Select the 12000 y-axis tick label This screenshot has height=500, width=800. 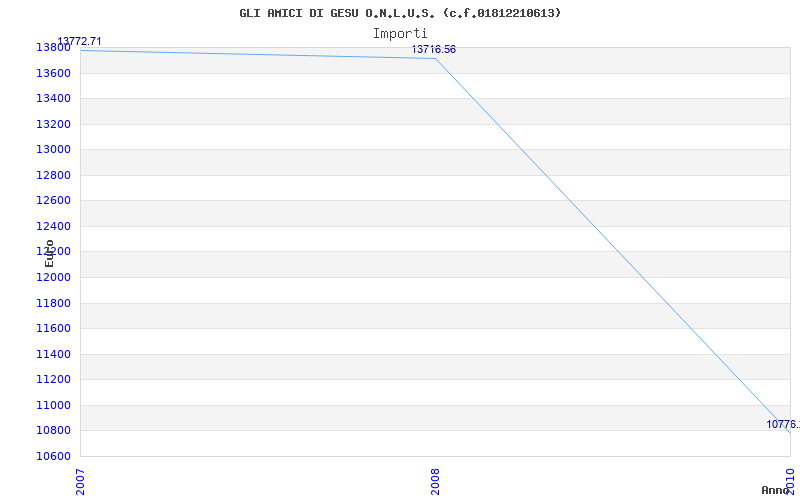pyautogui.click(x=53, y=278)
